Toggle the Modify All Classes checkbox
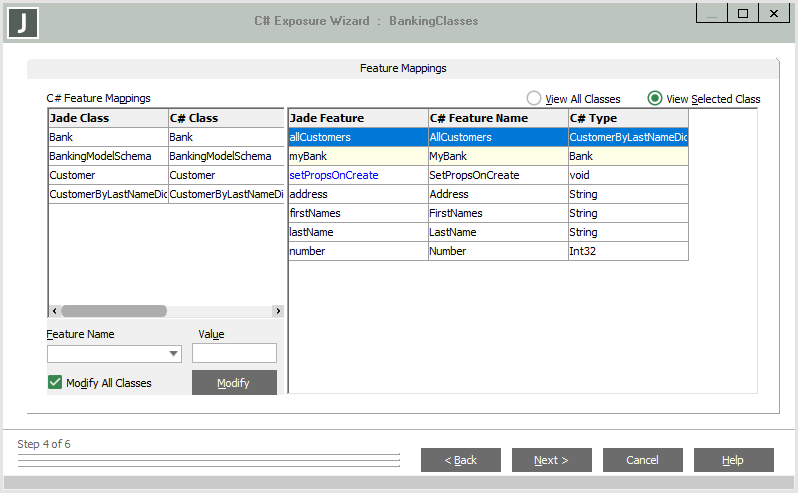This screenshot has width=798, height=493. pos(55,383)
